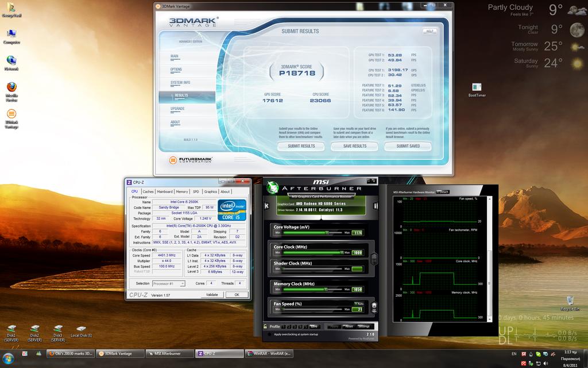This screenshot has height=368, width=588.
Task: Click the Afterburner info 'i' icon
Action: pos(376,205)
